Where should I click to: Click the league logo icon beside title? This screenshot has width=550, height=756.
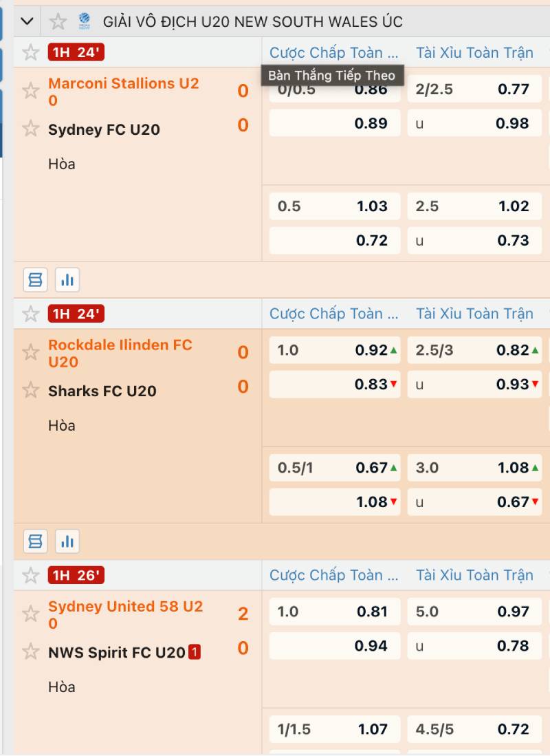pos(85,21)
